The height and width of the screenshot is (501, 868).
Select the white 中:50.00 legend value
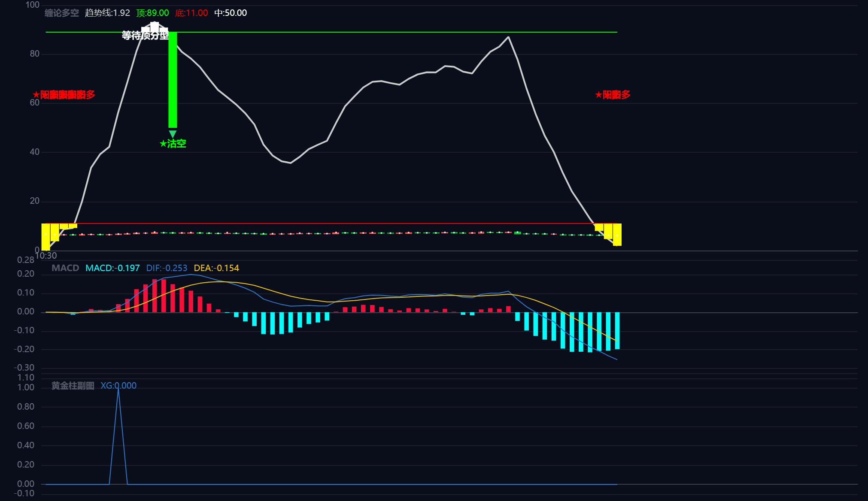[x=231, y=13]
